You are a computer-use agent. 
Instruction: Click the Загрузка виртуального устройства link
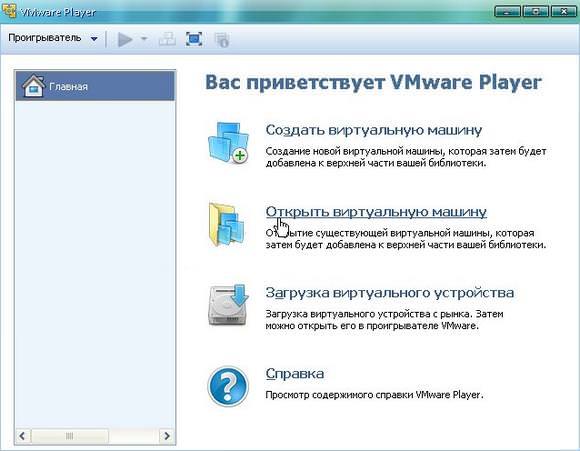coord(390,293)
